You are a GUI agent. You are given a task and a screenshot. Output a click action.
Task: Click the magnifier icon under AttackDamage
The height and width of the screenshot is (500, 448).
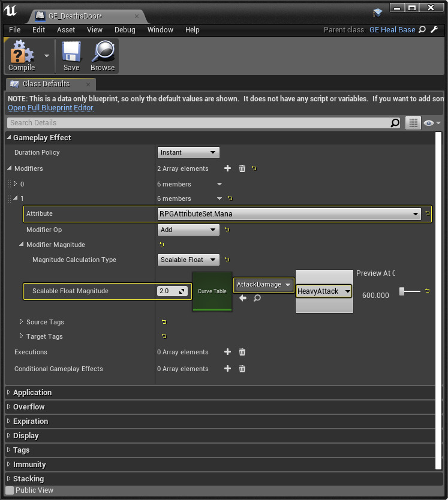(x=257, y=298)
